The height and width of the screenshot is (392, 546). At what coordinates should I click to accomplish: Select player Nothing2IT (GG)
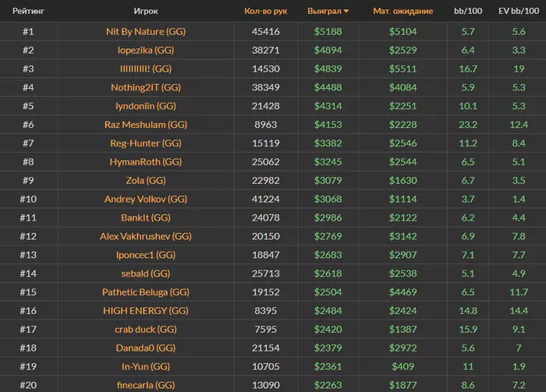pos(146,87)
